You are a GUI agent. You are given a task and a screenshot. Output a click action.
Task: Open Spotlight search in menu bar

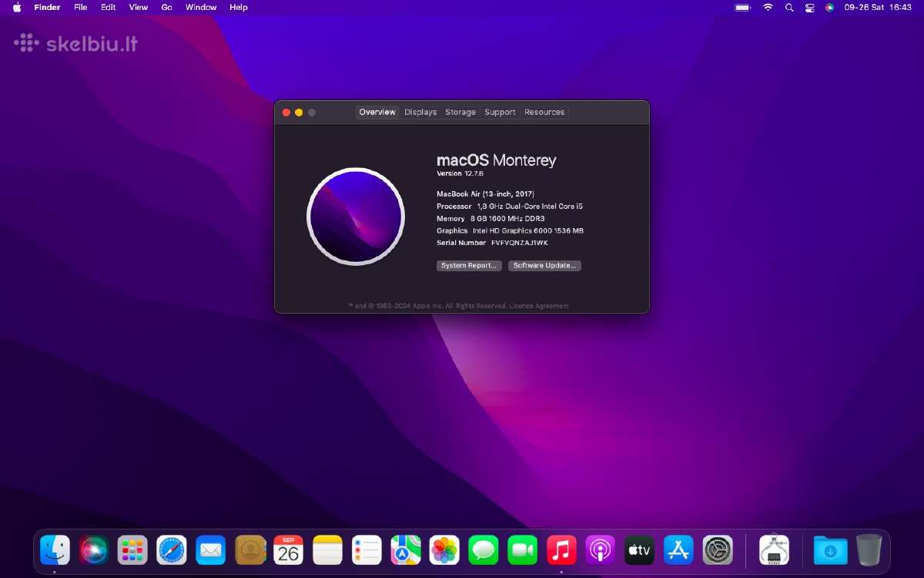(x=789, y=7)
